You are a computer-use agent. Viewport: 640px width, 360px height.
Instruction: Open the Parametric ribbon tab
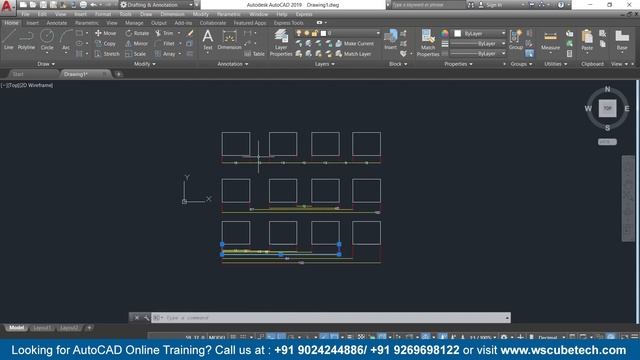(87, 23)
